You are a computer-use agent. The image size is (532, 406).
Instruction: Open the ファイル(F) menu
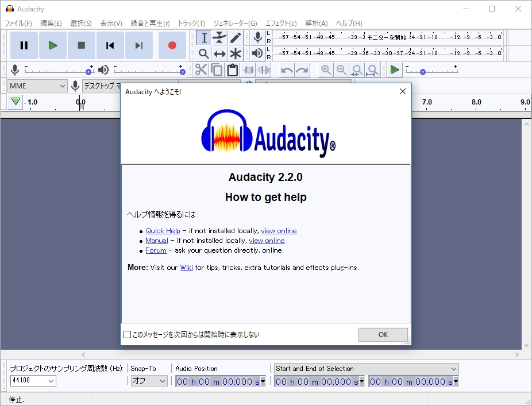click(x=18, y=24)
